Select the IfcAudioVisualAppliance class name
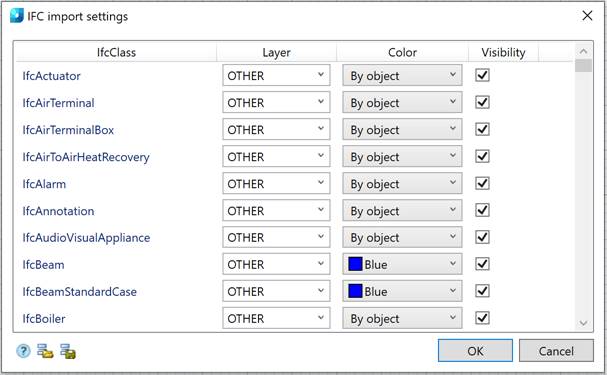This screenshot has height=375, width=607. point(86,237)
